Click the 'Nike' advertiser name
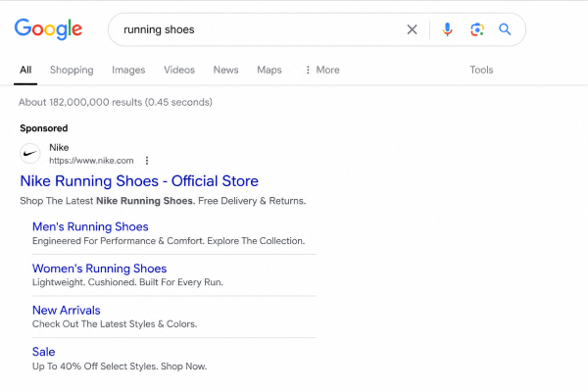 [x=59, y=147]
